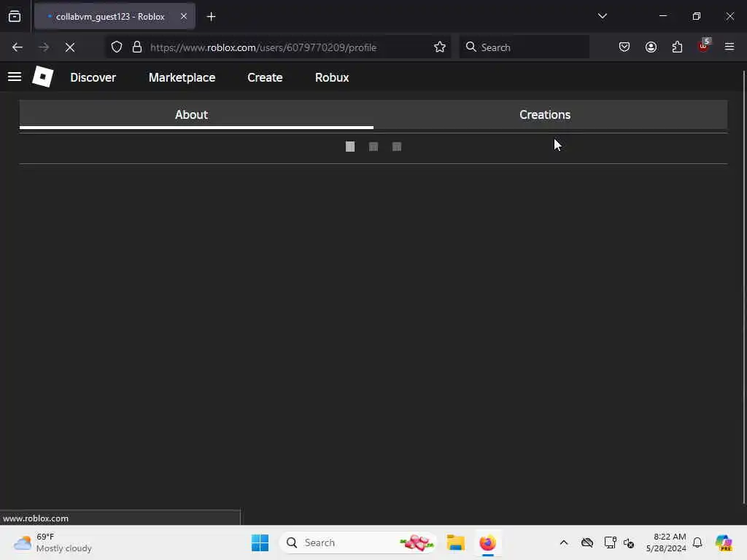Image resolution: width=747 pixels, height=560 pixels.
Task: Open Firefox application menu
Action: click(729, 47)
